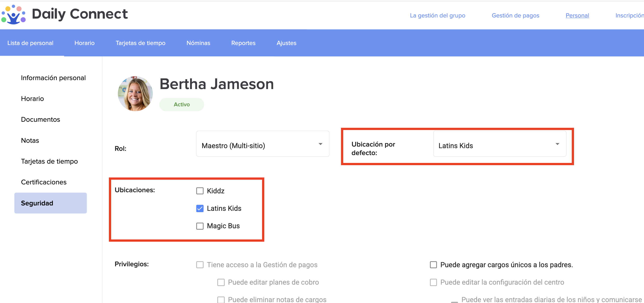Open Certificaciones in the sidebar

pos(44,182)
